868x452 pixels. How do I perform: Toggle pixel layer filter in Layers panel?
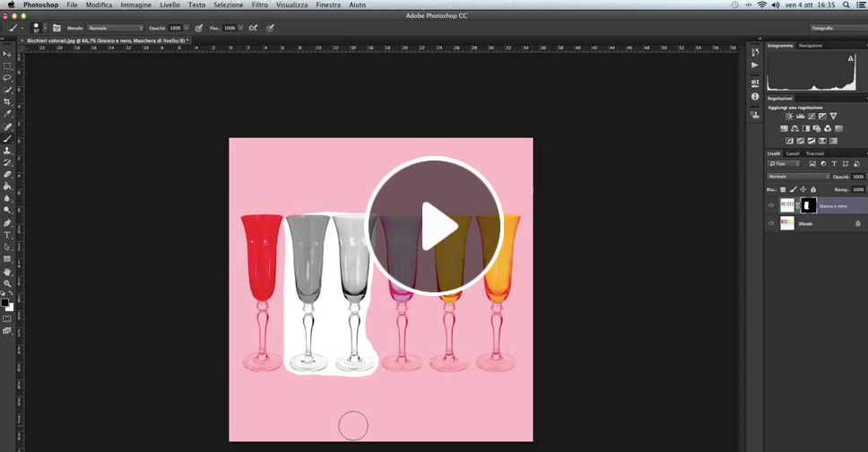812,164
